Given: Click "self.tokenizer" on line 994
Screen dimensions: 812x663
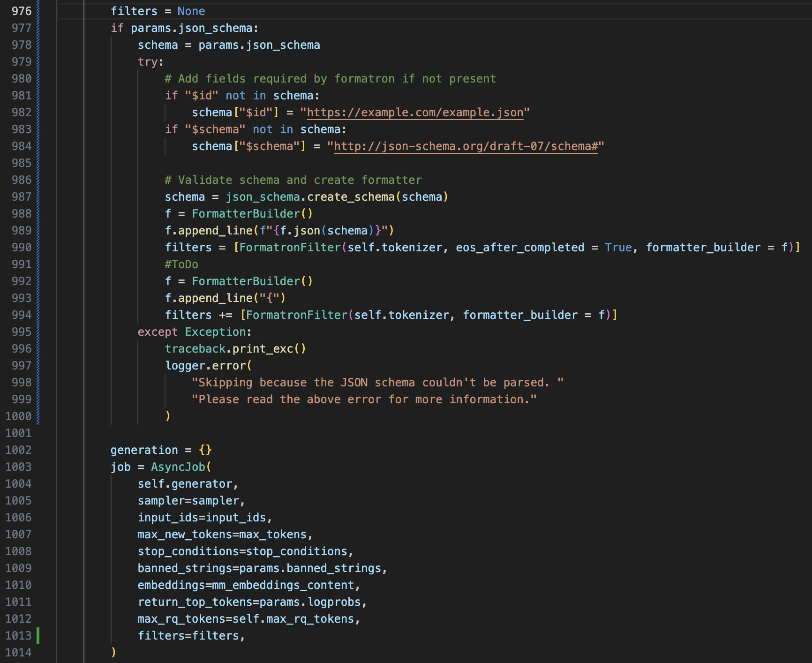Looking at the screenshot, I should click(402, 315).
